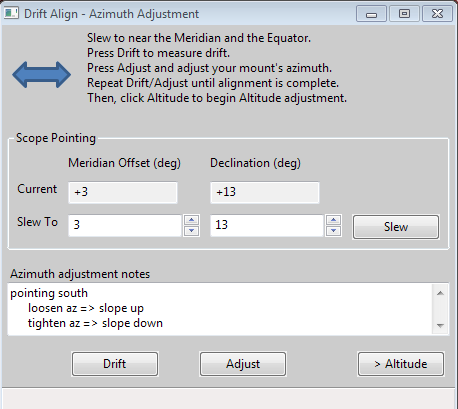Click the Current Declination readout field
Image resolution: width=458 pixels, height=409 pixels.
click(x=265, y=192)
